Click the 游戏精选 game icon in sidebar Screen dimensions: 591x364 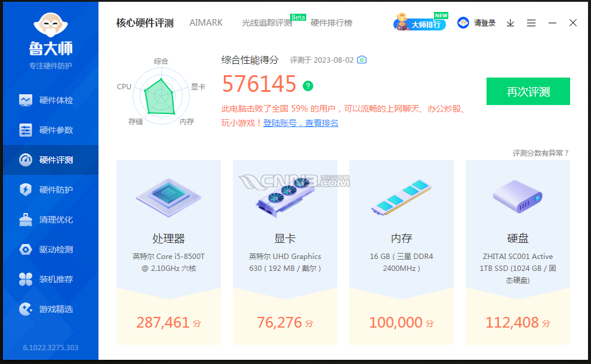tap(26, 309)
